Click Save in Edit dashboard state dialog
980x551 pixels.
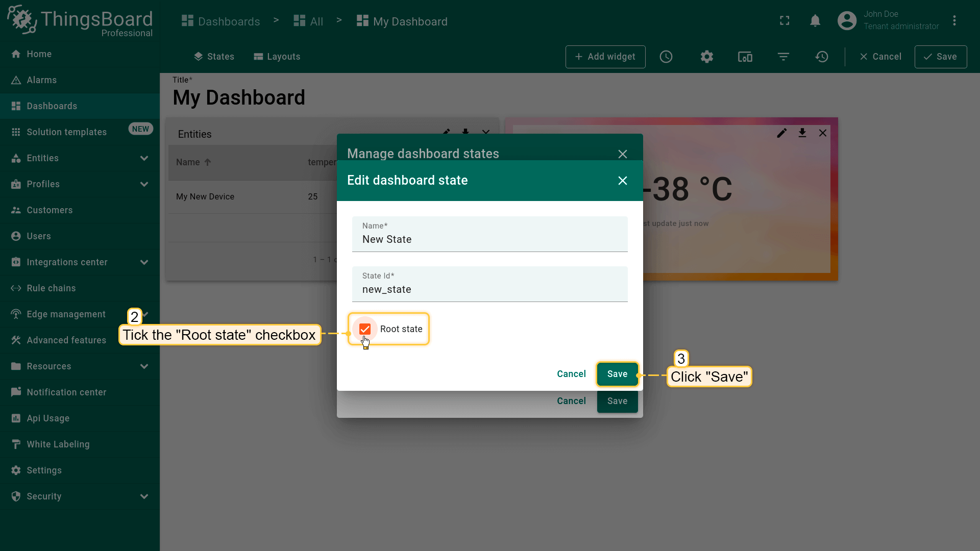tap(617, 374)
